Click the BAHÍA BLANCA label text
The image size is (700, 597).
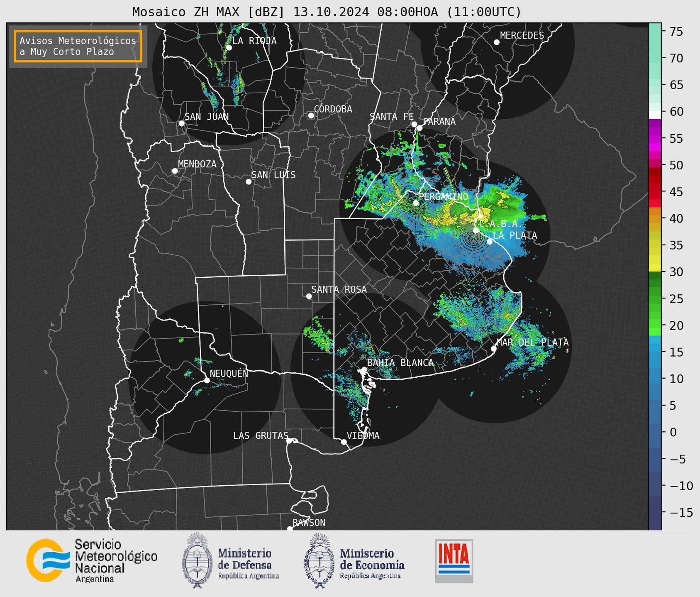point(400,363)
